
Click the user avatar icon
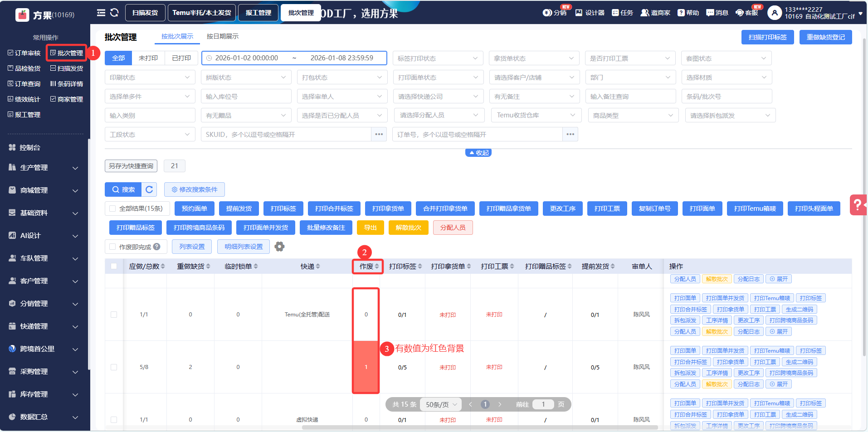775,13
